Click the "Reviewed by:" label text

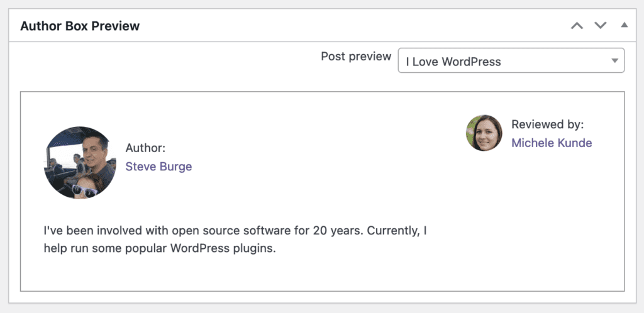pyautogui.click(x=547, y=124)
